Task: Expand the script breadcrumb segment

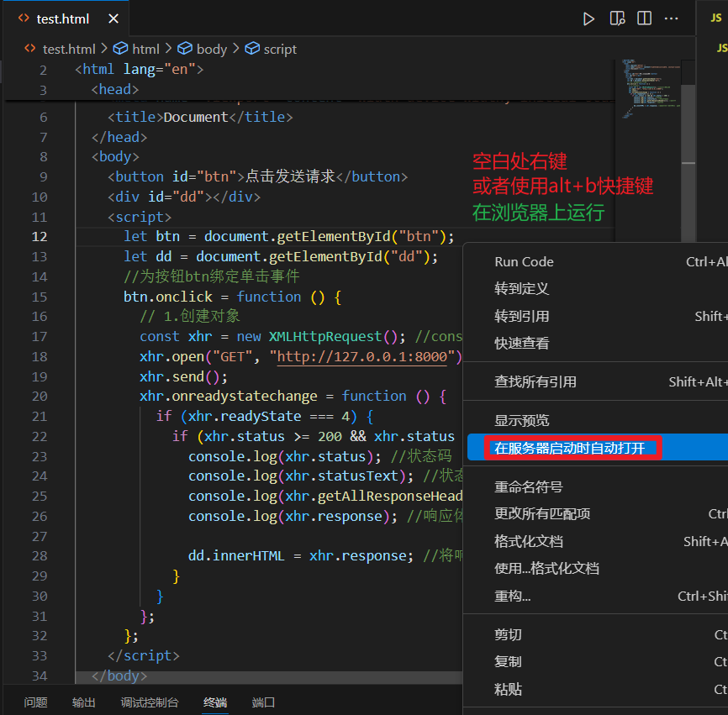Action: [280, 50]
